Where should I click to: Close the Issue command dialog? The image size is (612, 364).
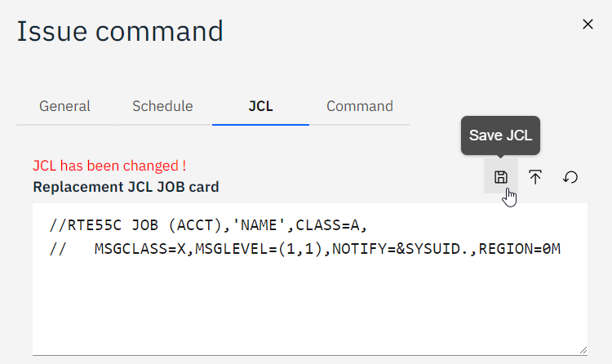coord(588,24)
